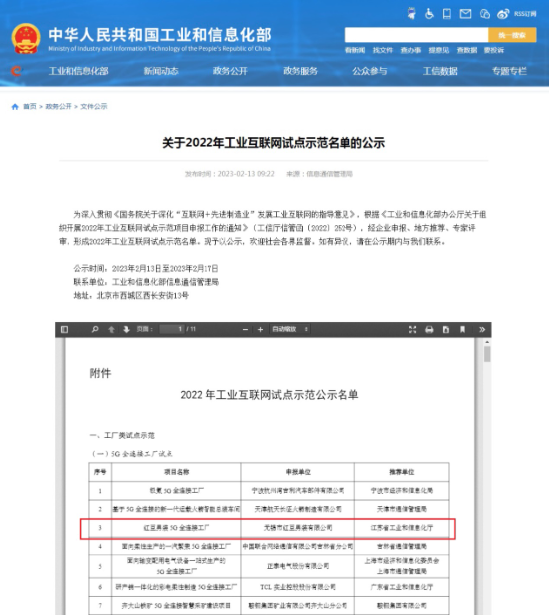The image size is (550, 616).
Task: Click the mobile phone version icon
Action: pyautogui.click(x=447, y=14)
